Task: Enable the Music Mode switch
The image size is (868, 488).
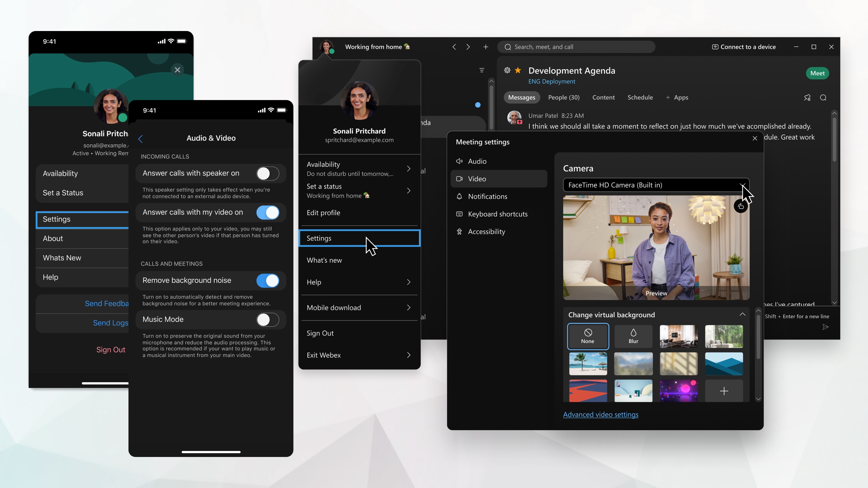Action: (x=268, y=320)
